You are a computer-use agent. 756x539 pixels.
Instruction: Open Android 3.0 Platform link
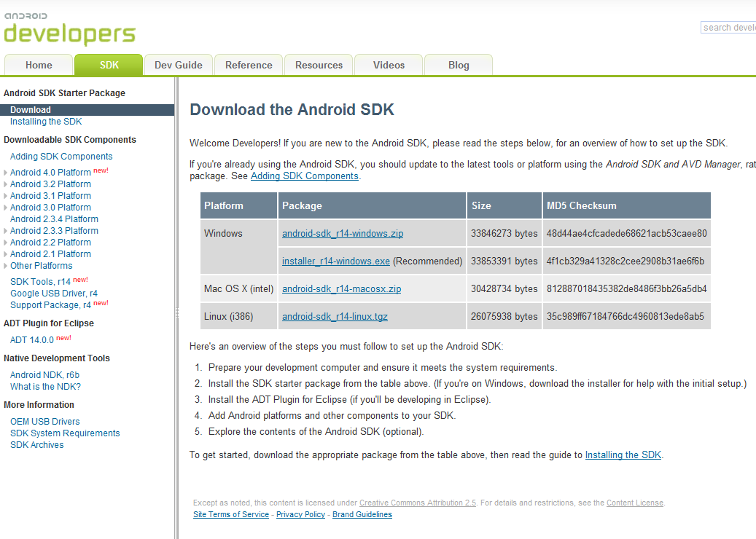(x=50, y=207)
